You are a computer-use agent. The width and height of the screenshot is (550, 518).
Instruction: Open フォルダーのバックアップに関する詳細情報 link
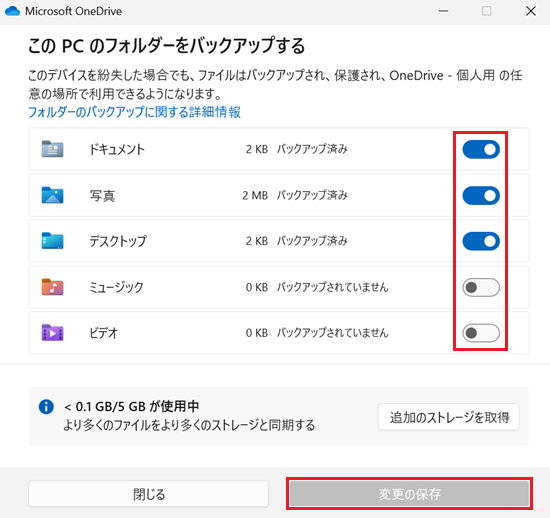(134, 112)
